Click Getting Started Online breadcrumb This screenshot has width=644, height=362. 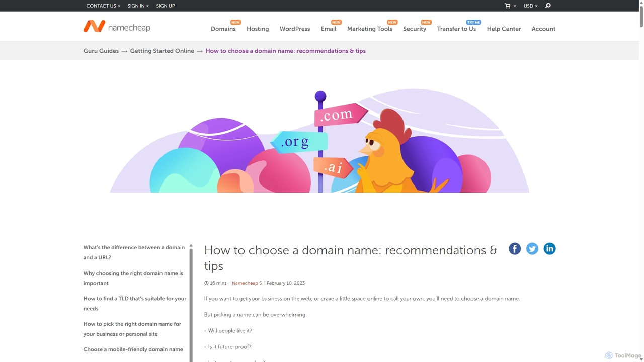coord(162,51)
